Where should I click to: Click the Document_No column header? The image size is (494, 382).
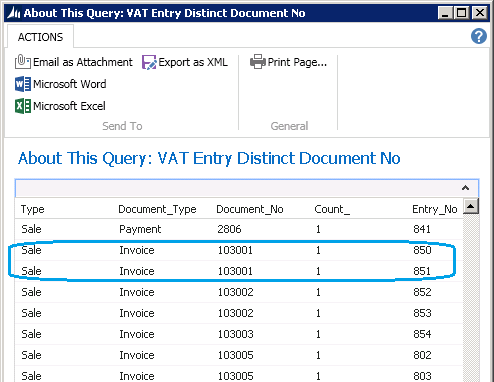(x=250, y=209)
